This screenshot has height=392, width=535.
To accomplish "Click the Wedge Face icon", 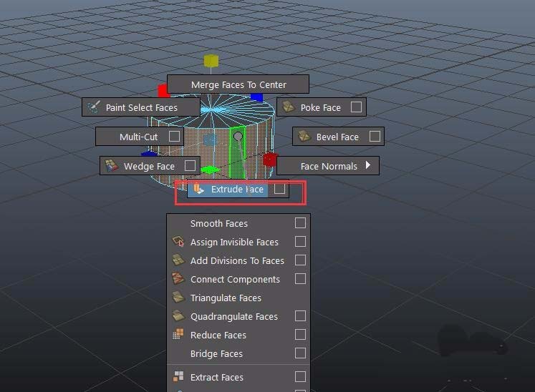I will click(x=111, y=166).
